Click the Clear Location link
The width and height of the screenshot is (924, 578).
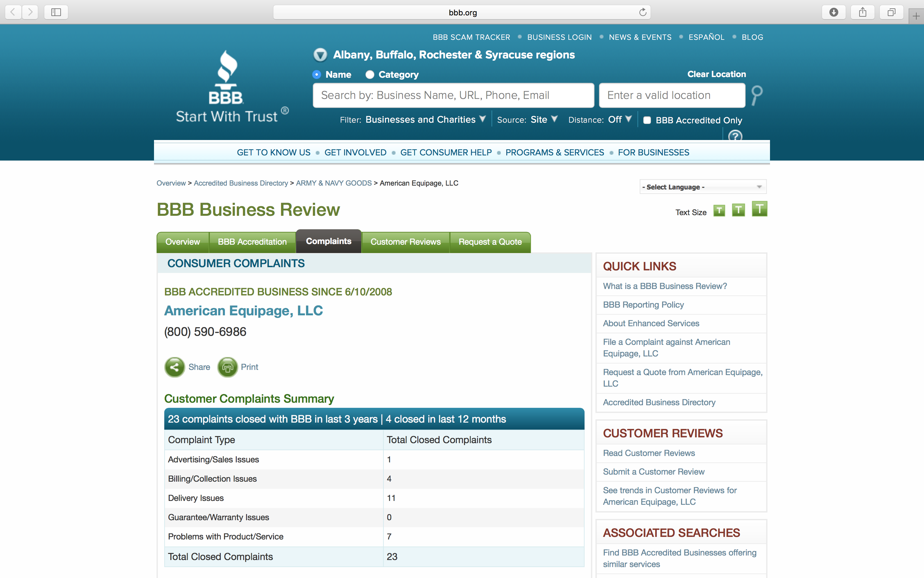716,74
